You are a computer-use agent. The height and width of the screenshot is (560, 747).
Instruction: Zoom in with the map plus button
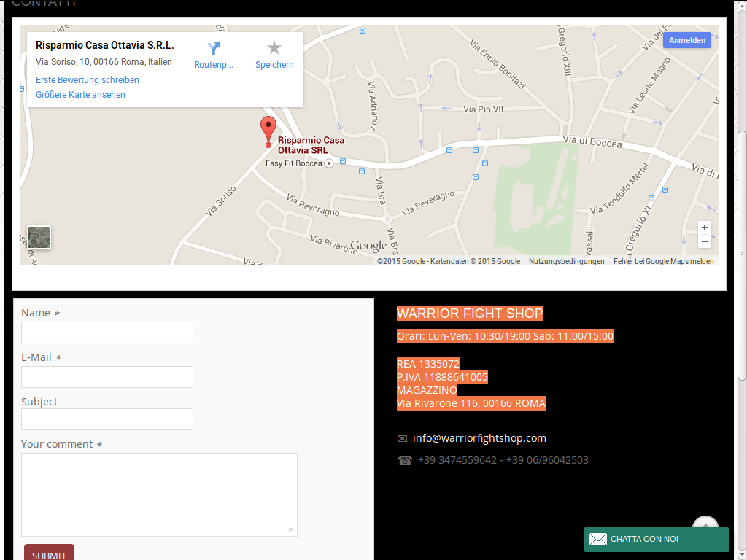(704, 227)
